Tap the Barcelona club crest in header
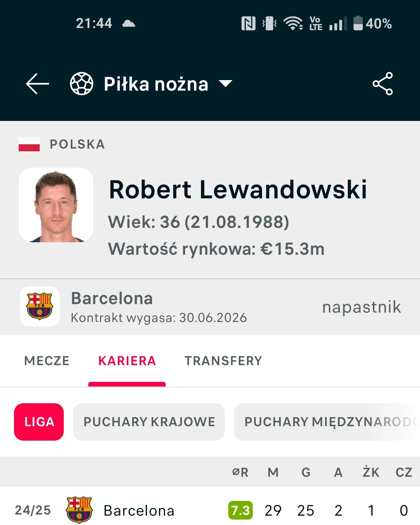The height and width of the screenshot is (525, 420). pos(40,306)
